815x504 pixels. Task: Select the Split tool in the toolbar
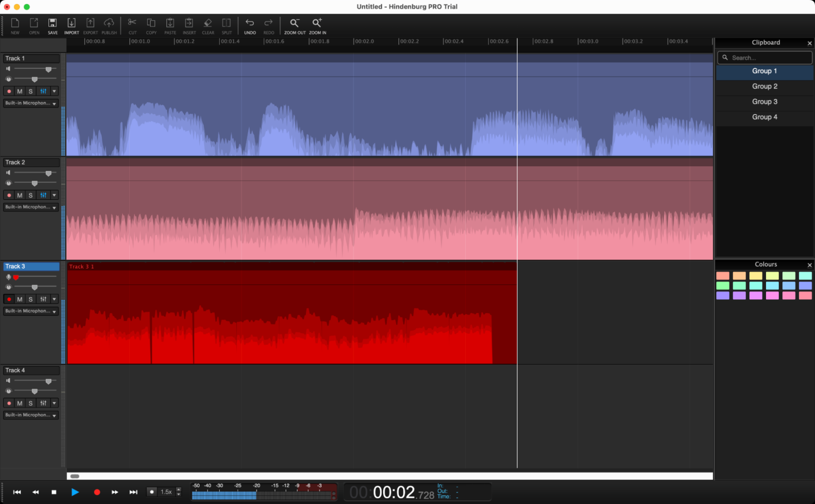[226, 26]
